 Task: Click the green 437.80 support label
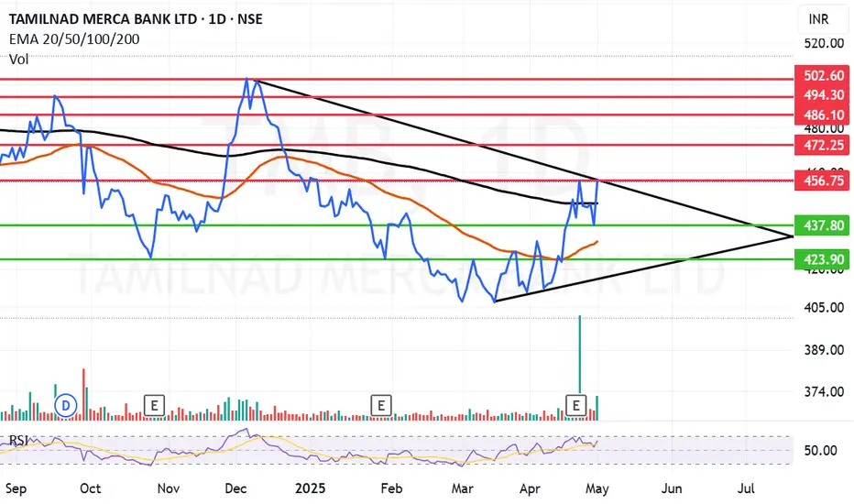822,225
